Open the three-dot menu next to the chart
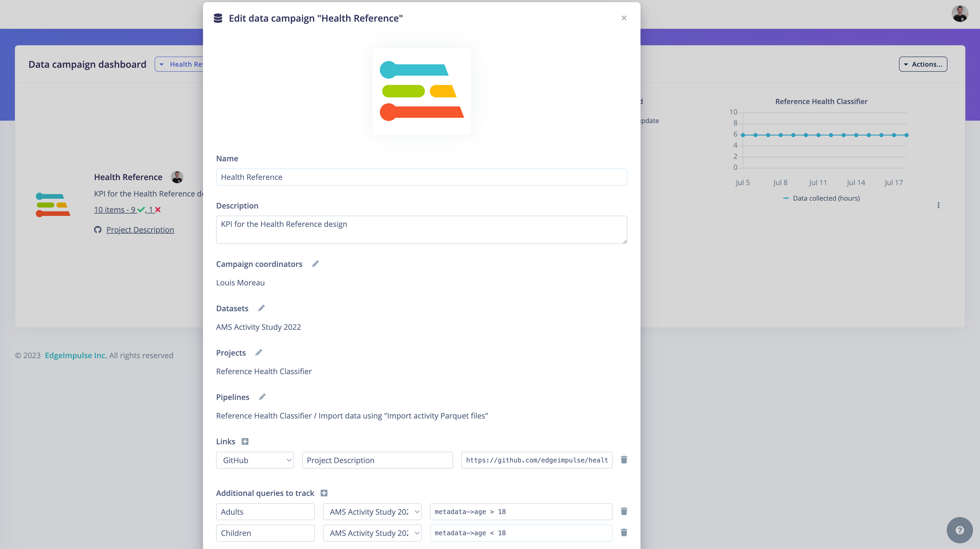The width and height of the screenshot is (980, 549). click(x=938, y=205)
